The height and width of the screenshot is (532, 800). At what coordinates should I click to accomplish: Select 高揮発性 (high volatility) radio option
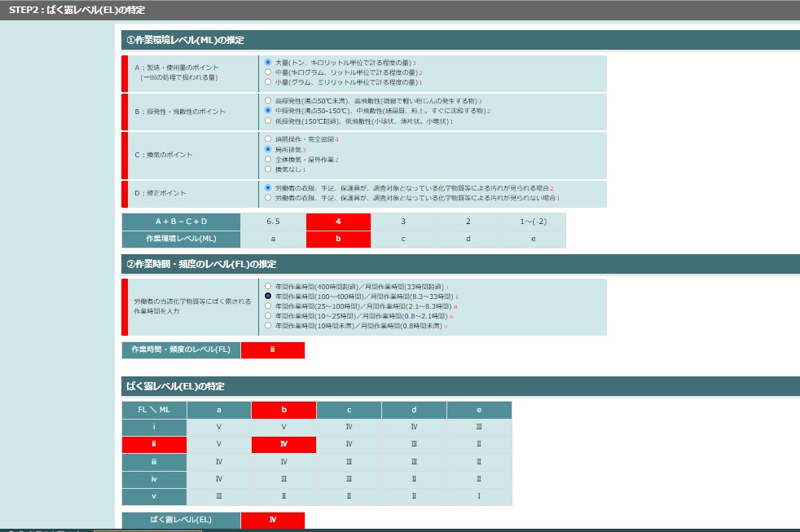click(x=268, y=100)
